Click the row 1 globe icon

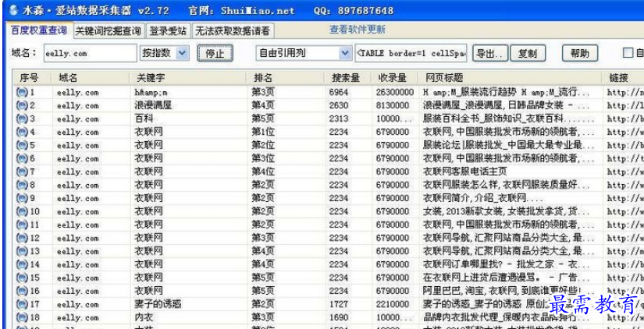22,92
